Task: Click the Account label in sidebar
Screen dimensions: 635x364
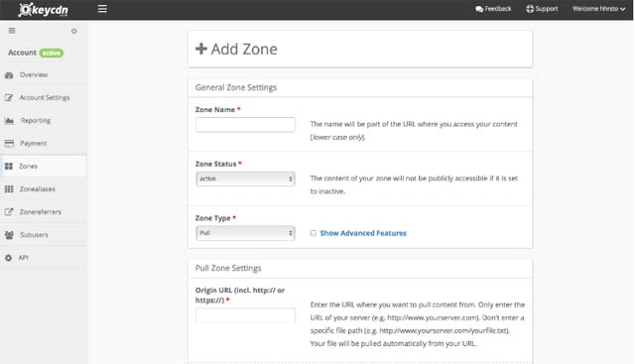Action: (x=22, y=53)
